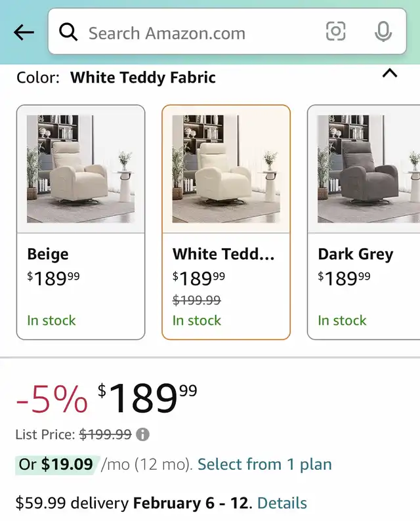Tap the back arrow icon
Image resolution: width=420 pixels, height=521 pixels.
[24, 32]
